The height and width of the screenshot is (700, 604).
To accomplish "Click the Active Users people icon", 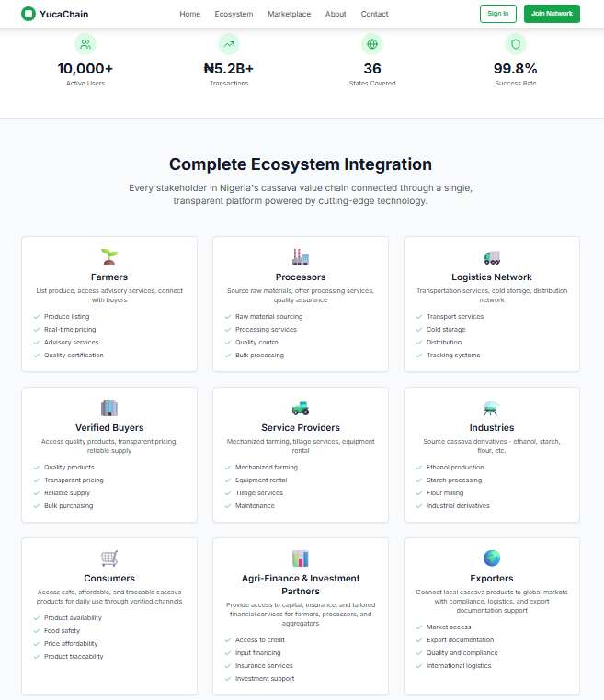I will [85, 44].
